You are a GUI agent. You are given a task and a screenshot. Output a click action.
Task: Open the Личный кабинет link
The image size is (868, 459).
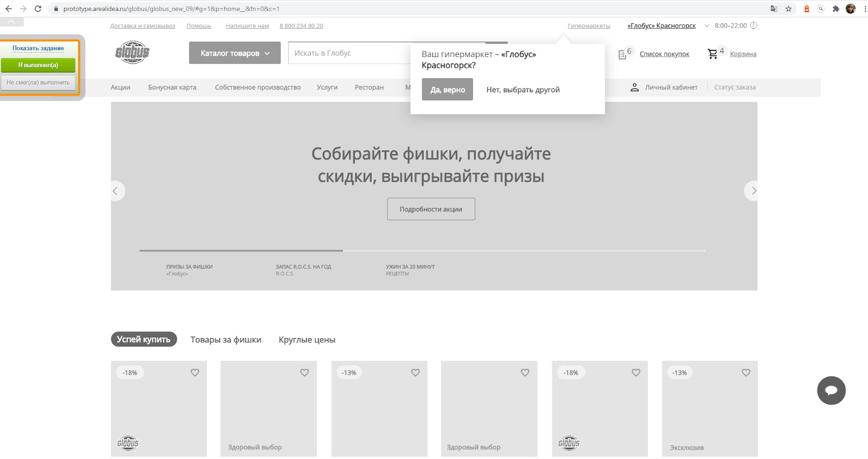(x=671, y=87)
